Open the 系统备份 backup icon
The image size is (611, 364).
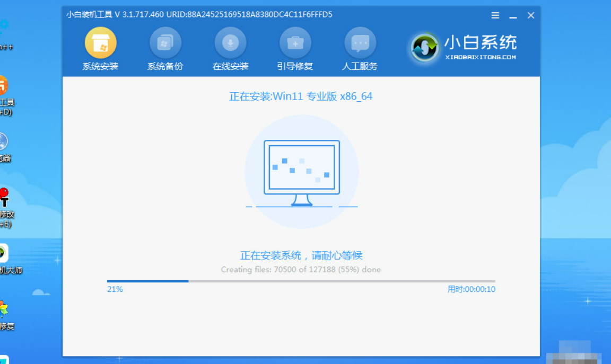tap(165, 43)
